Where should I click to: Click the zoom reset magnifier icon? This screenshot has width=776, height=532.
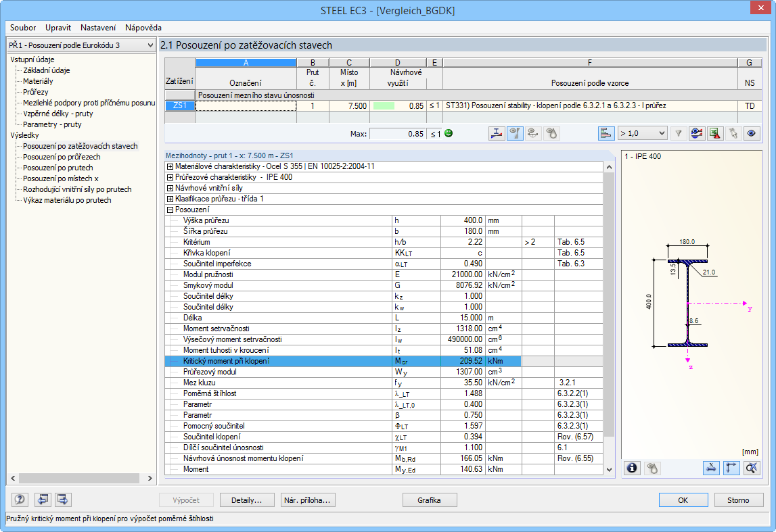750,468
